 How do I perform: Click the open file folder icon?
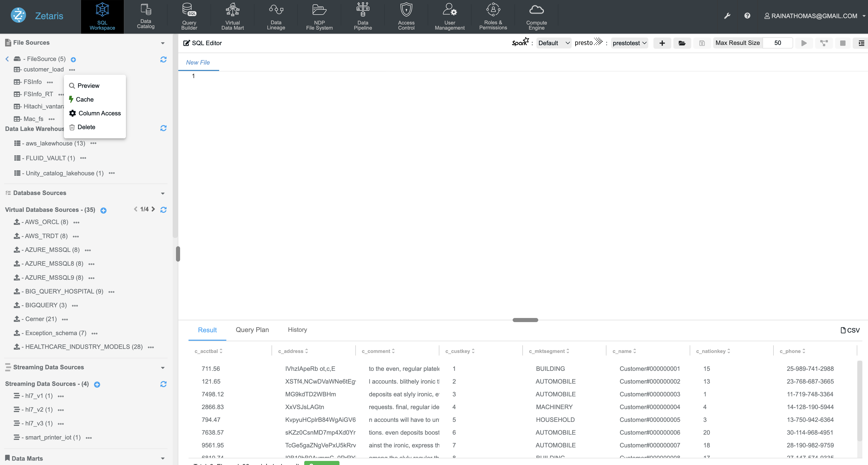(682, 43)
